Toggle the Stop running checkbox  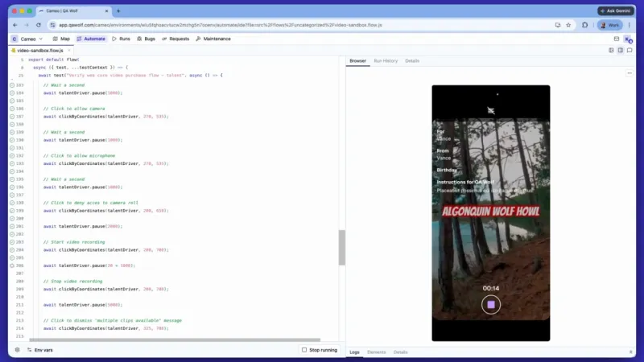[x=304, y=350]
